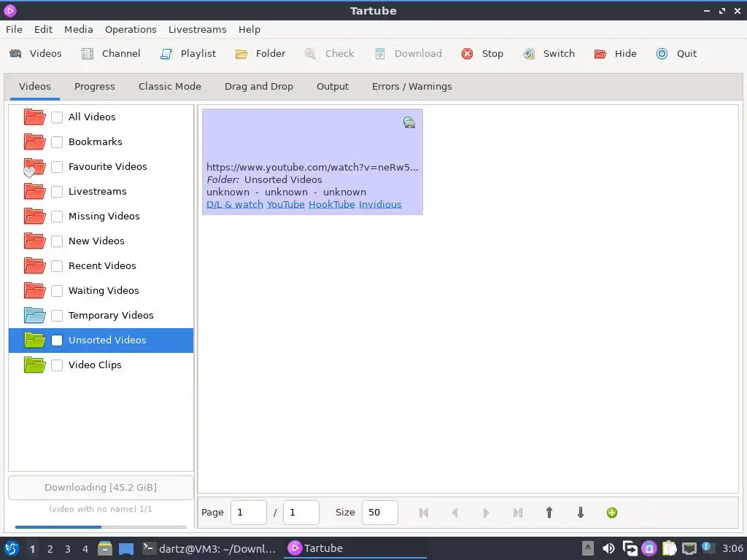Go to the first page arrow
This screenshot has height=560, width=747.
coord(424,513)
